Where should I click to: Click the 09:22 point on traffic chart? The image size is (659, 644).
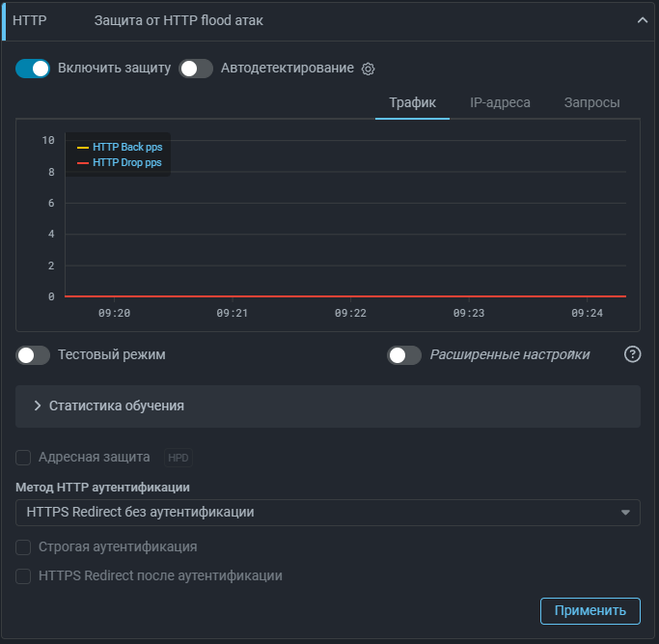click(x=350, y=295)
